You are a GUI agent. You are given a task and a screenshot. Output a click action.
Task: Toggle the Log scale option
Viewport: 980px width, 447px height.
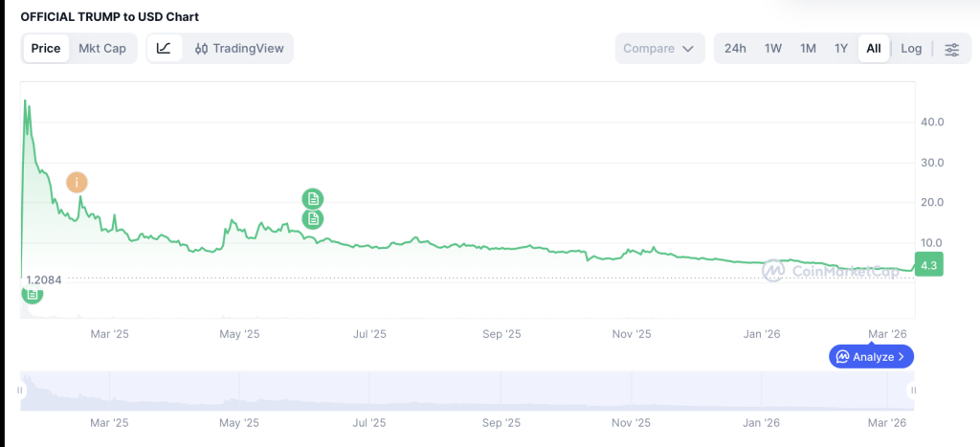pos(911,48)
